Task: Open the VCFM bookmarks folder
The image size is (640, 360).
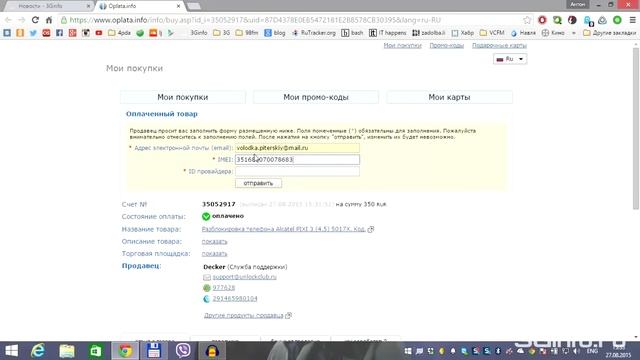Action: click(492, 33)
